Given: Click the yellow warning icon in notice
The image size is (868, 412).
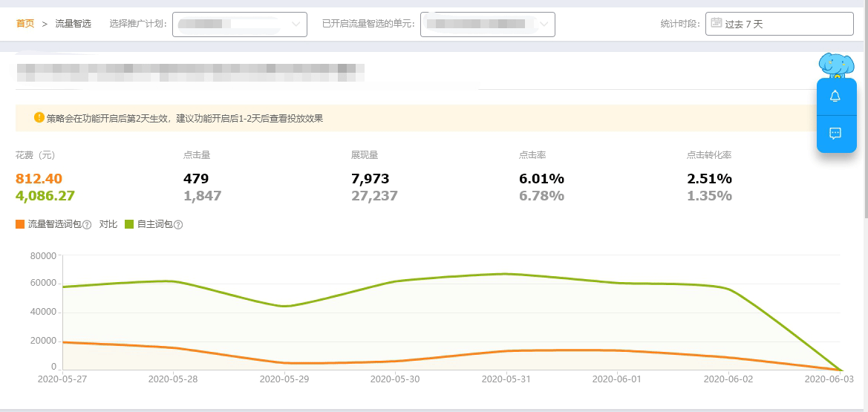Looking at the screenshot, I should 39,117.
